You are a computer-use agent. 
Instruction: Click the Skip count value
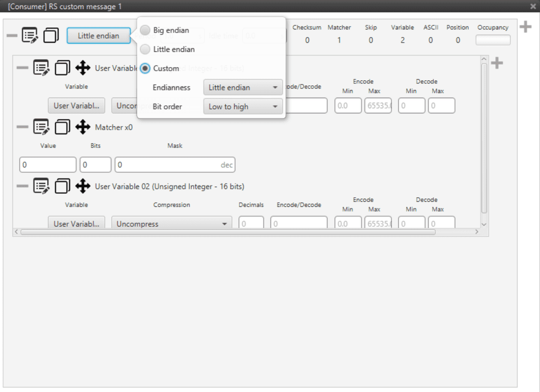coord(371,40)
